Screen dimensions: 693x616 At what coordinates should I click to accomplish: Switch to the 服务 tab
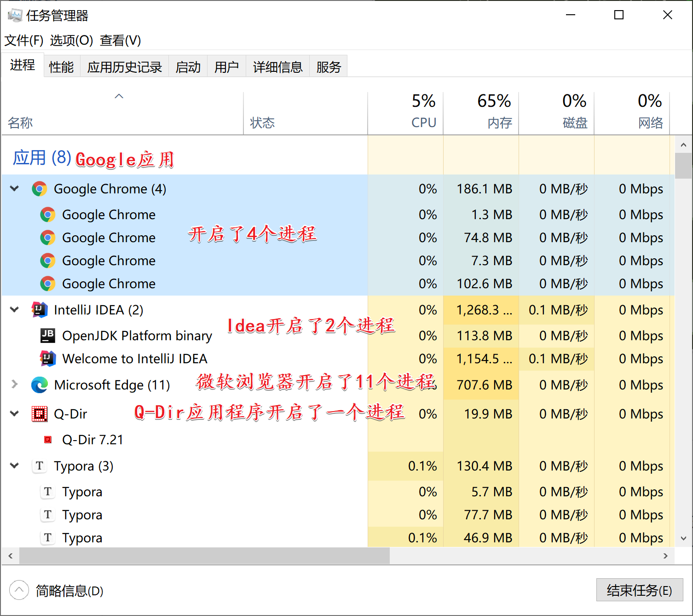329,67
